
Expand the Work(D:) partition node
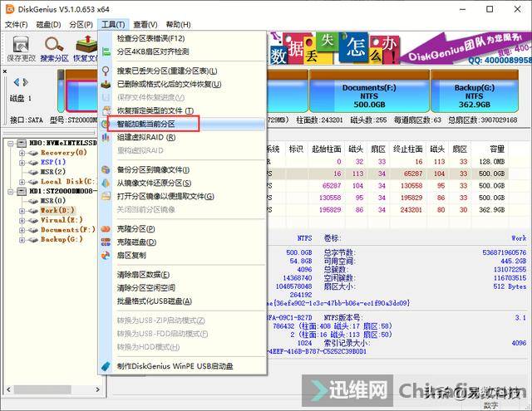click(x=22, y=211)
